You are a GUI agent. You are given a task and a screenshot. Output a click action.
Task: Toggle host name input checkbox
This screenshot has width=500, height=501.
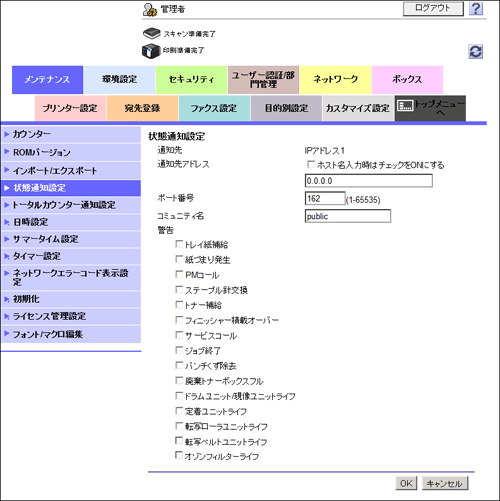click(x=311, y=164)
